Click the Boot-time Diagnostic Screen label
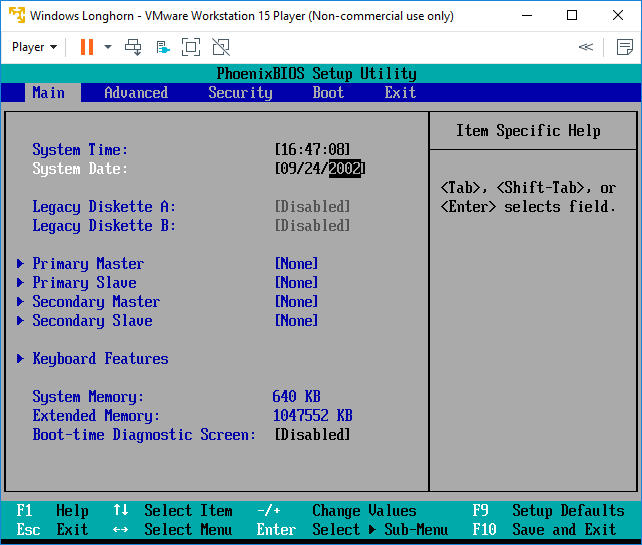 144,435
